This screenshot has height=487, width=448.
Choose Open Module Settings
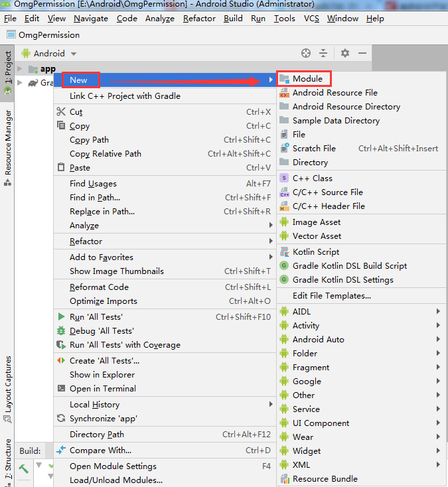click(x=165, y=466)
